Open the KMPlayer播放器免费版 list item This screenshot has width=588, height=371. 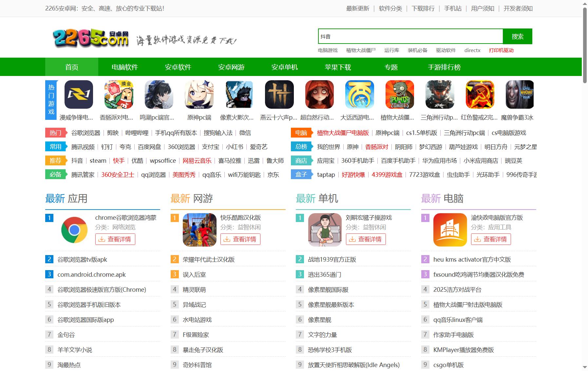(x=464, y=350)
